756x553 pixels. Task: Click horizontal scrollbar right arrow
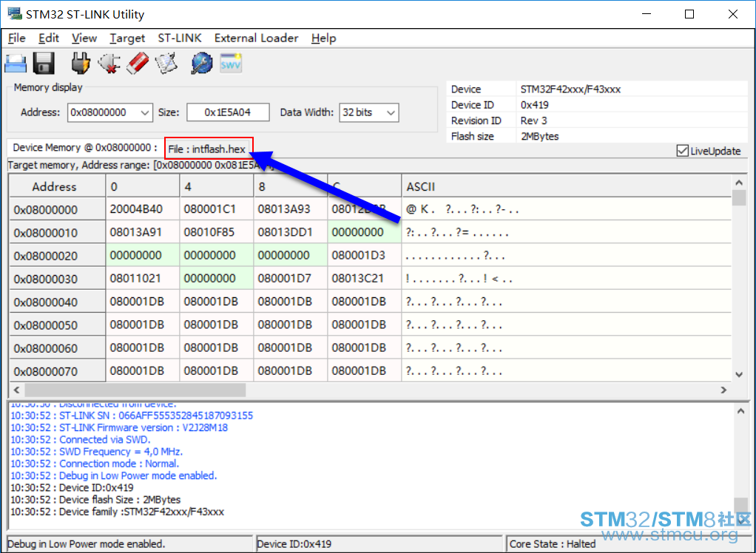pos(723,390)
